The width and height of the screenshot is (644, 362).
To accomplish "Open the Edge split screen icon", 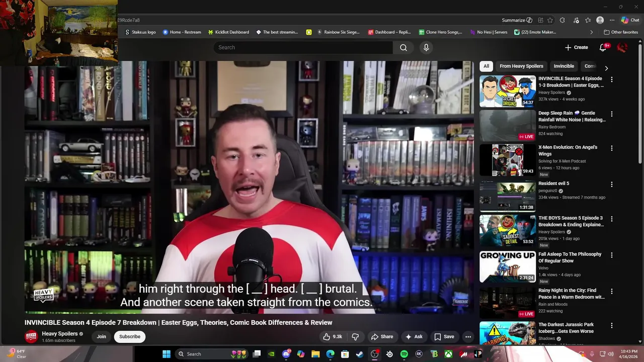I will (540, 20).
